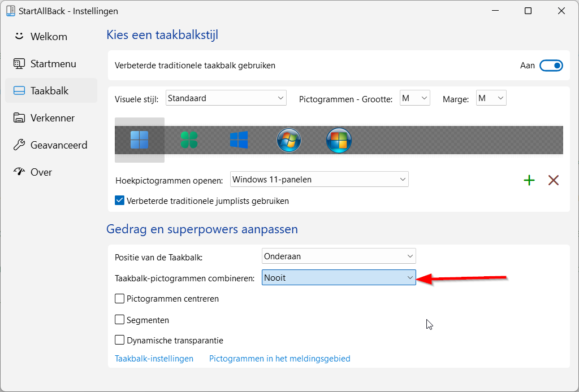Image resolution: width=579 pixels, height=392 pixels.
Task: Click 'Gedrag en superpowers aanpassen' heading
Action: click(202, 229)
